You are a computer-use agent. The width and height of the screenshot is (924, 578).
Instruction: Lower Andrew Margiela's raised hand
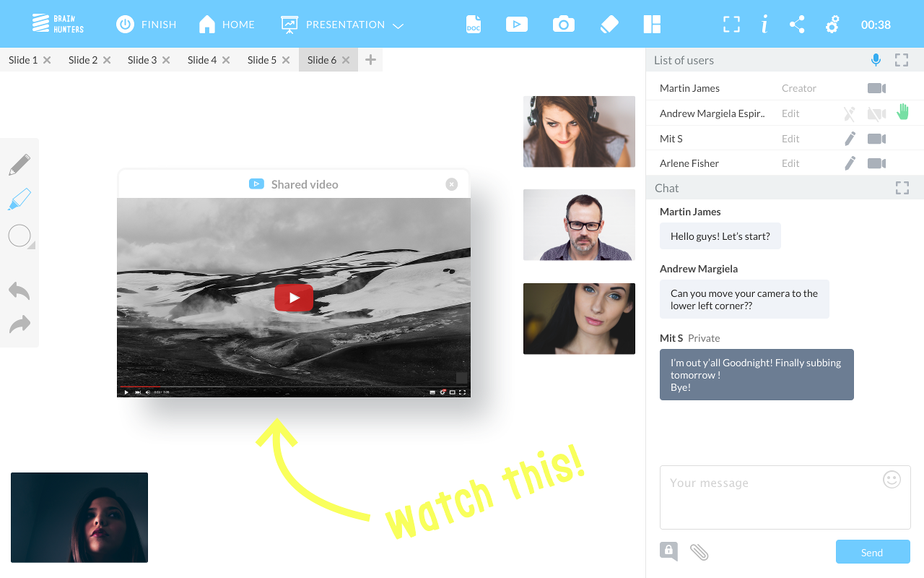[x=902, y=113]
